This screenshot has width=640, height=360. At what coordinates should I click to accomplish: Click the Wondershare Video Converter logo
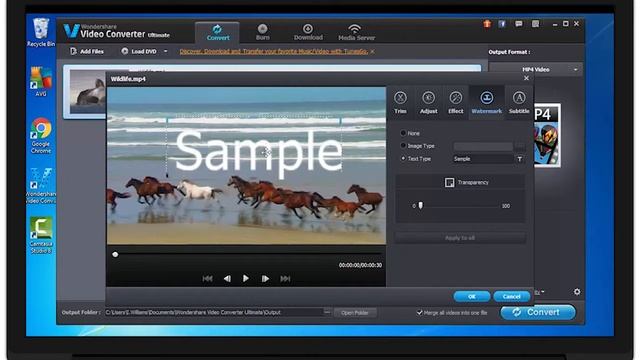pos(117,31)
